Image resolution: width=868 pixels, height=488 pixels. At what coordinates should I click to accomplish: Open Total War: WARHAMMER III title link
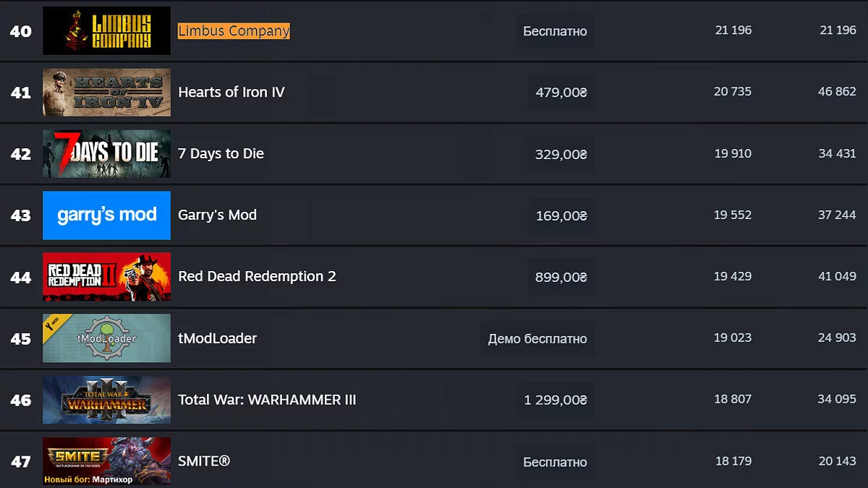tap(267, 400)
